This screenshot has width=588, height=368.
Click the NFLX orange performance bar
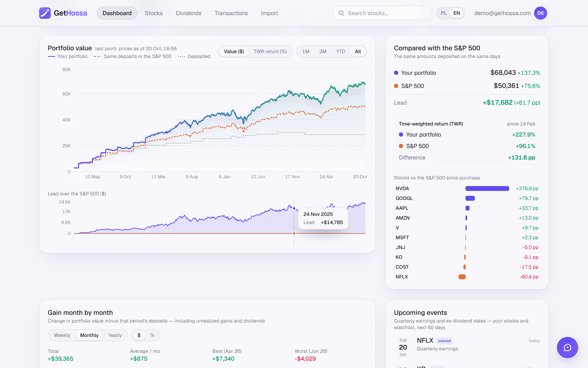462,277
